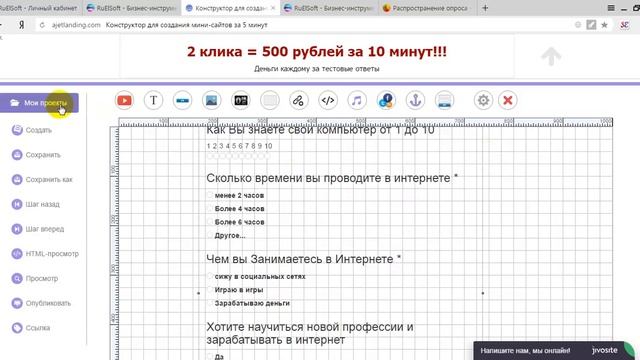Insert a blue button element
The image size is (640, 360).
click(x=182, y=100)
